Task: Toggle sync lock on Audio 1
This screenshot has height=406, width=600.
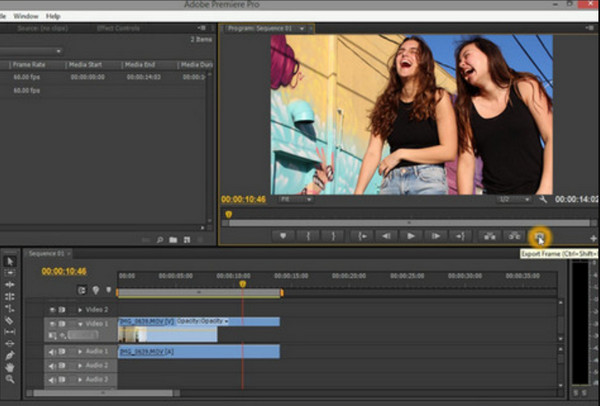Action: pos(62,351)
